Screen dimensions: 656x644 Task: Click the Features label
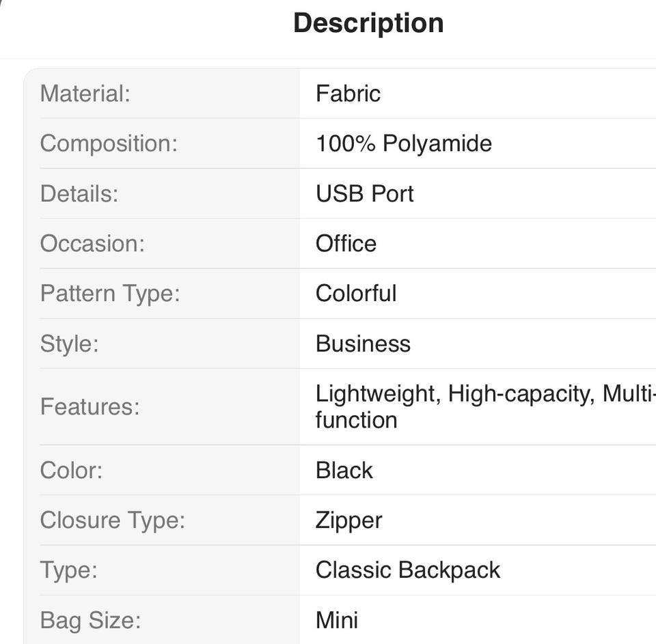point(90,407)
